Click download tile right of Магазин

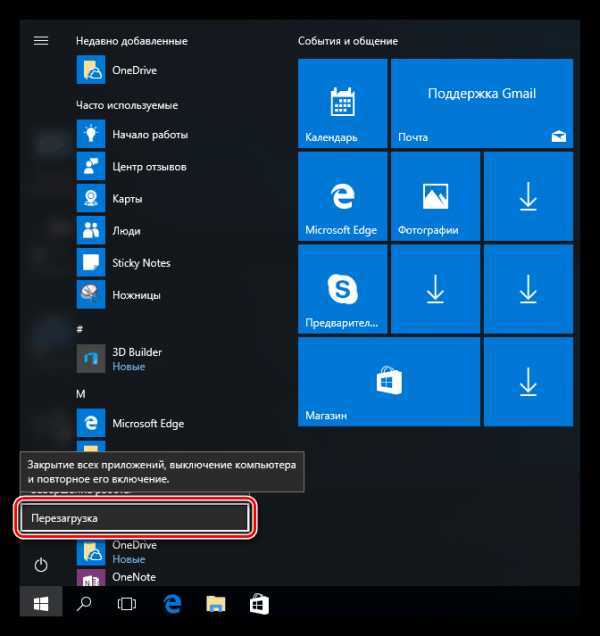(x=528, y=382)
